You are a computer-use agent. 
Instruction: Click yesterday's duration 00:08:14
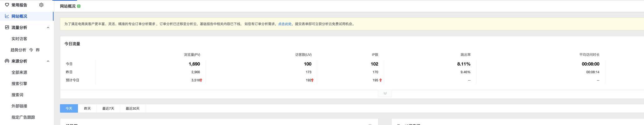[x=593, y=72]
